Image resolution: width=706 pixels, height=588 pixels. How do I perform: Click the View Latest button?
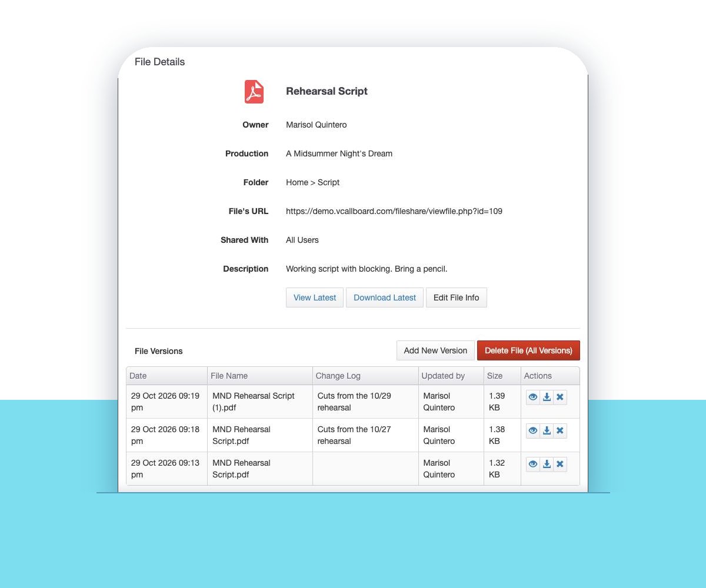point(315,298)
